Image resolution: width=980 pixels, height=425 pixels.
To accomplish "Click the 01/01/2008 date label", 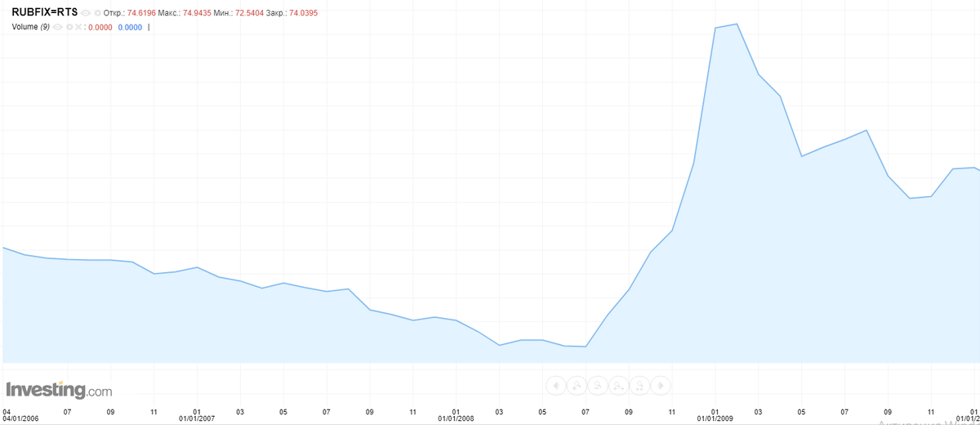I will (456, 418).
